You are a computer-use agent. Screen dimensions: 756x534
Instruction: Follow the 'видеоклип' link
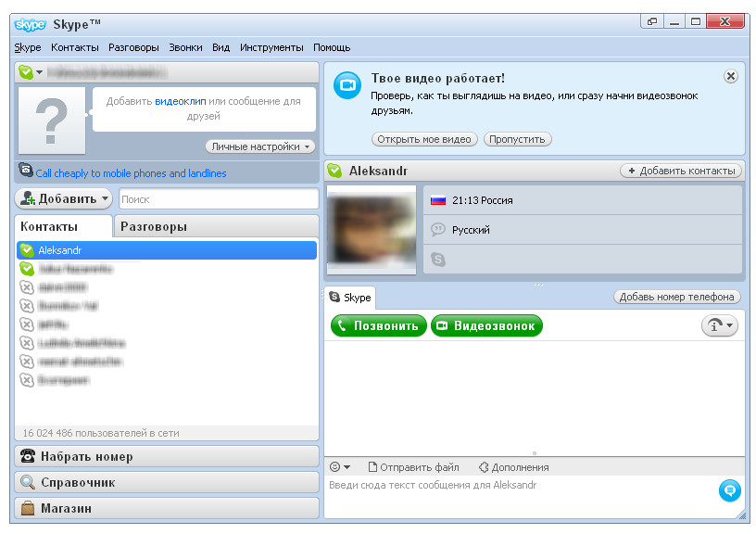(x=181, y=101)
